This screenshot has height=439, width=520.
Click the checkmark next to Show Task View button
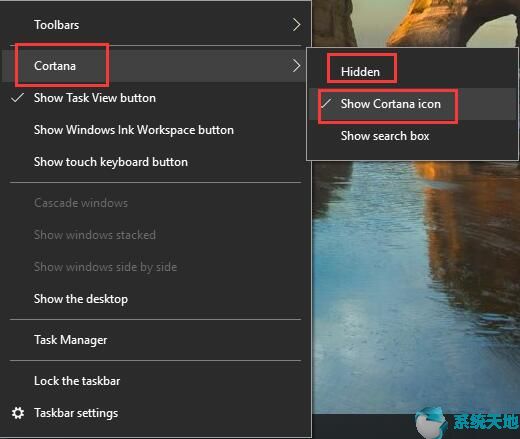click(x=17, y=98)
